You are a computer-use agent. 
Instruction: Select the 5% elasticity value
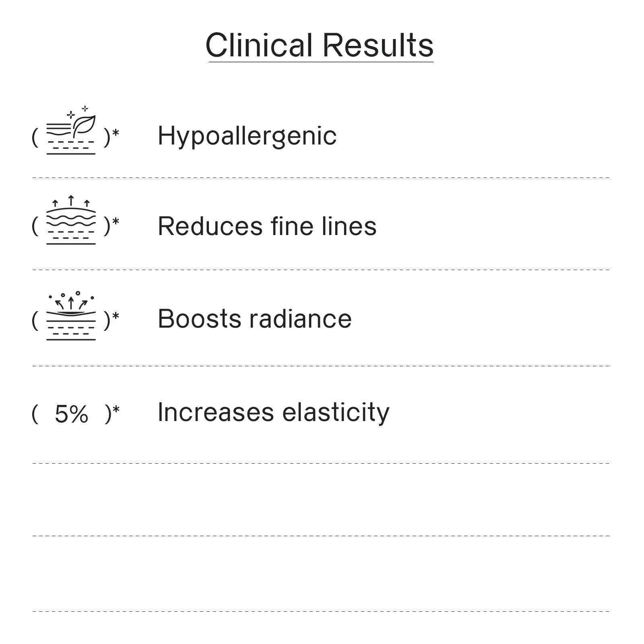[x=71, y=414]
